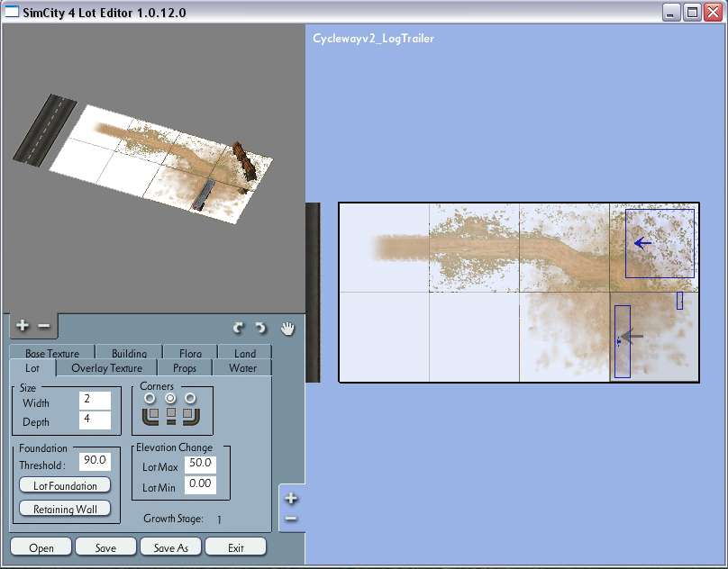Open the Building tab
728x569 pixels.
(129, 352)
